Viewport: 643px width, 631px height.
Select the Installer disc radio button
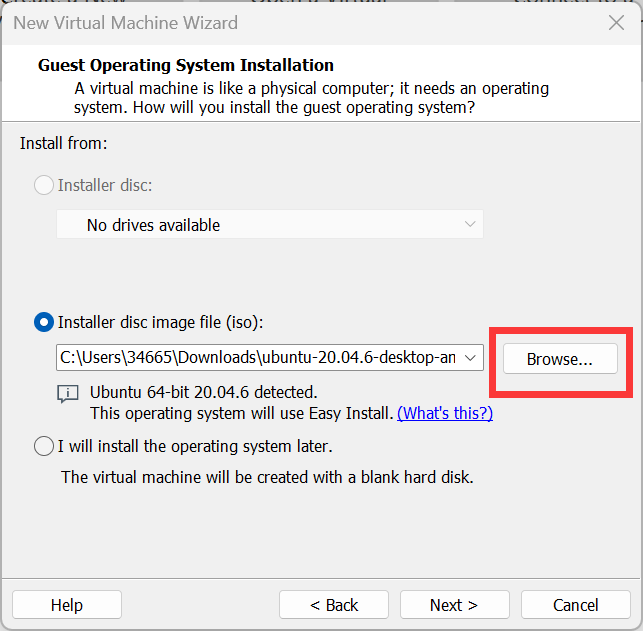(45, 185)
